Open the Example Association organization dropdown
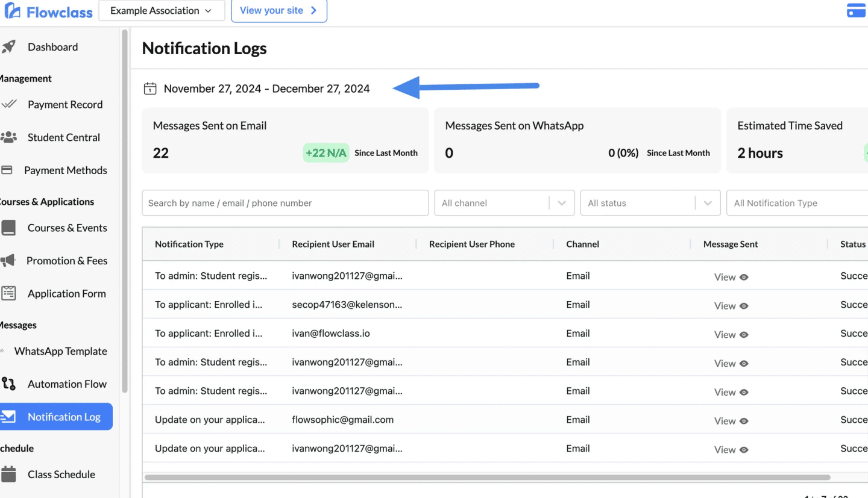The height and width of the screenshot is (498, 868). 162,10
